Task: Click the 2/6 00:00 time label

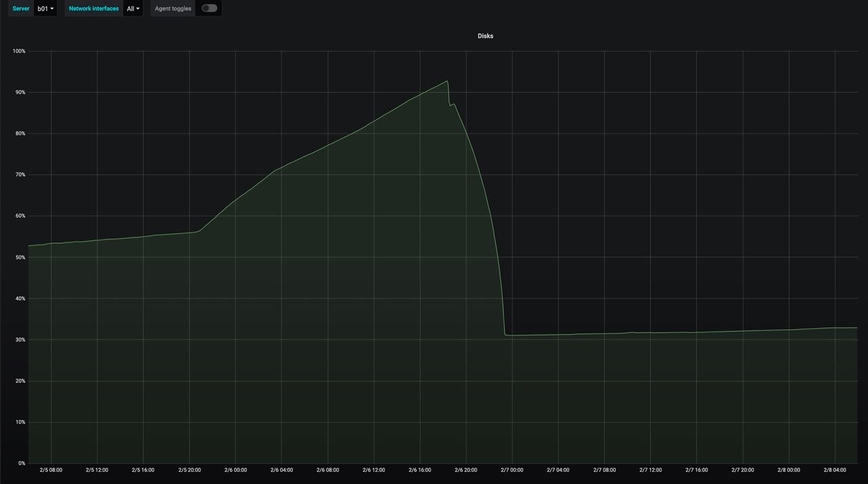Action: point(235,470)
